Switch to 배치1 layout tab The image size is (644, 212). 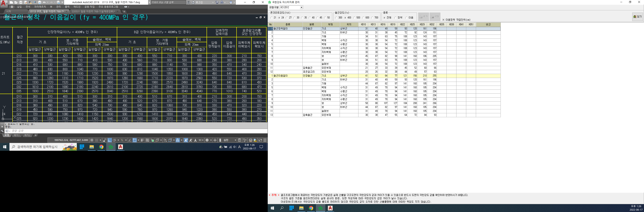(x=16, y=135)
